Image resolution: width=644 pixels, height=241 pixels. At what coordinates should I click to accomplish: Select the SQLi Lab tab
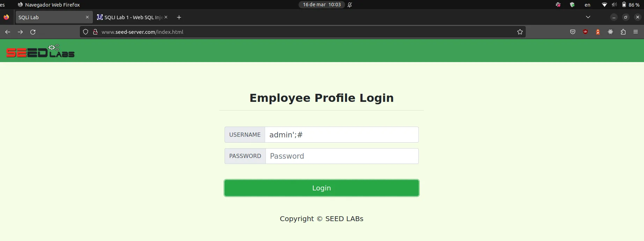pos(49,17)
